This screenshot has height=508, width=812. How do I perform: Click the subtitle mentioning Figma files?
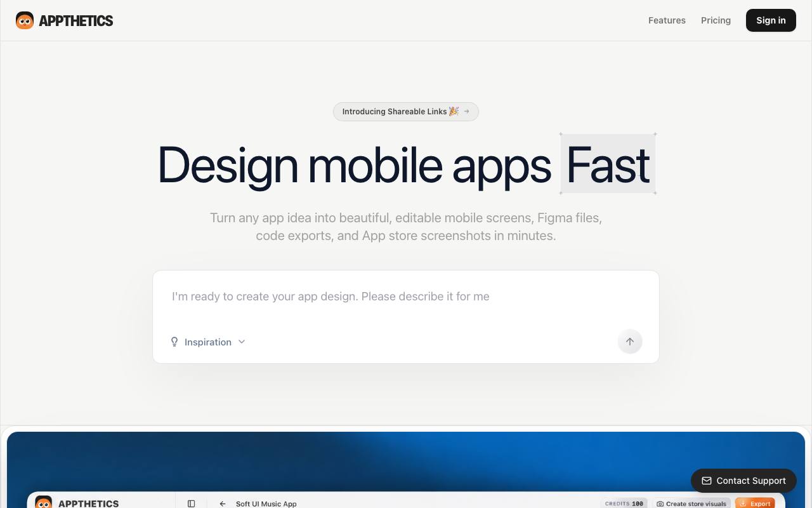point(406,227)
